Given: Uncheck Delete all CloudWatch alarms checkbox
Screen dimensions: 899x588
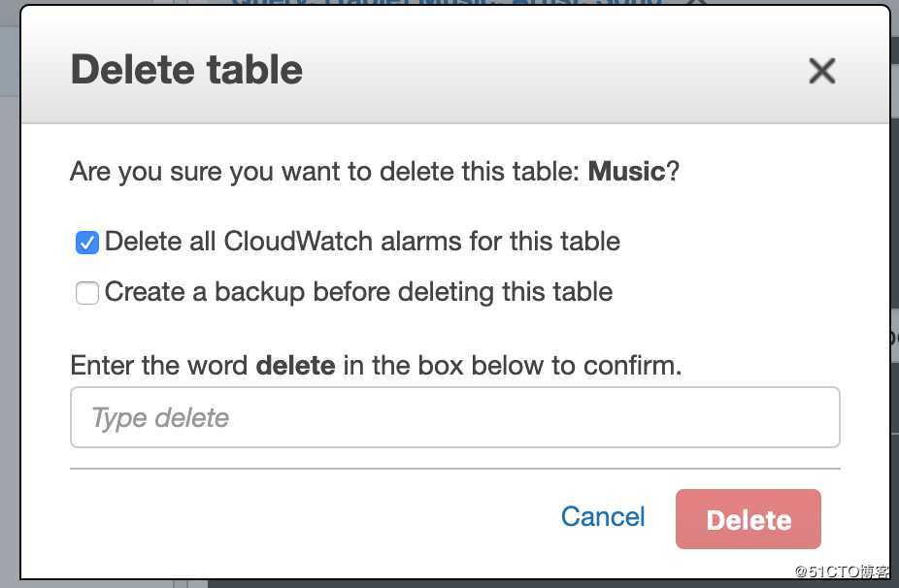Looking at the screenshot, I should point(87,243).
